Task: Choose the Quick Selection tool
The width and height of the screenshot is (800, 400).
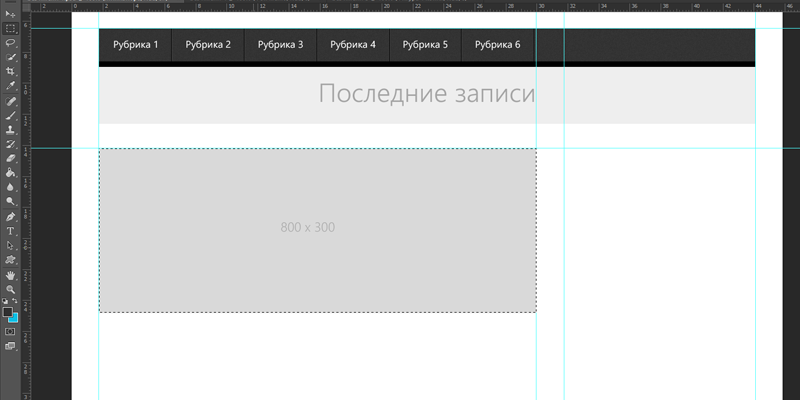Action: (10, 57)
